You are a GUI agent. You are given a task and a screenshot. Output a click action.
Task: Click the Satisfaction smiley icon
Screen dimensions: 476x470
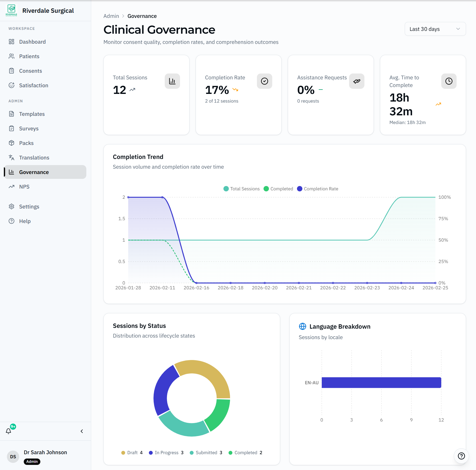(x=11, y=85)
